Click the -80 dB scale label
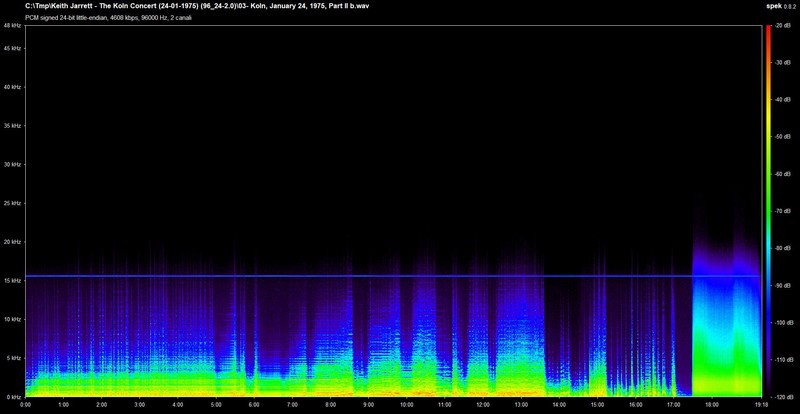800x414 pixels. 781,248
